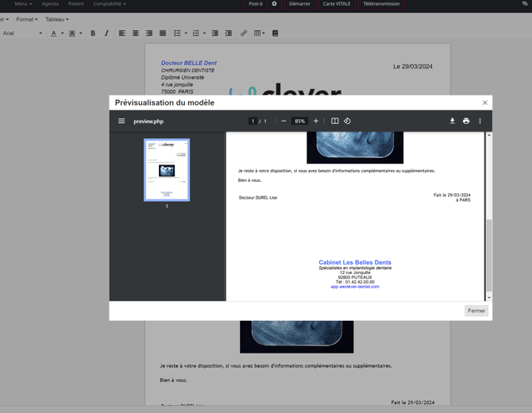Screen dimensions: 532x413
Task: Click the 85% zoom level field
Action: [299, 122]
